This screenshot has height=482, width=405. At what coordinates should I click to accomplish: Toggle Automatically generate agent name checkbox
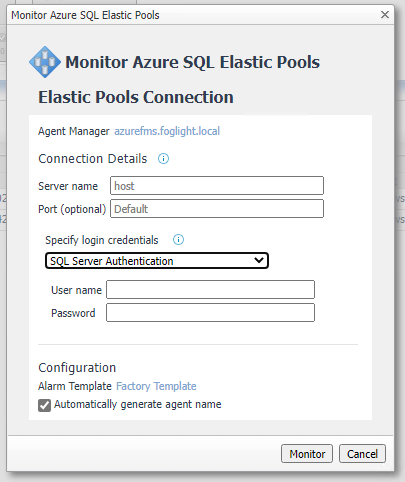tap(44, 405)
